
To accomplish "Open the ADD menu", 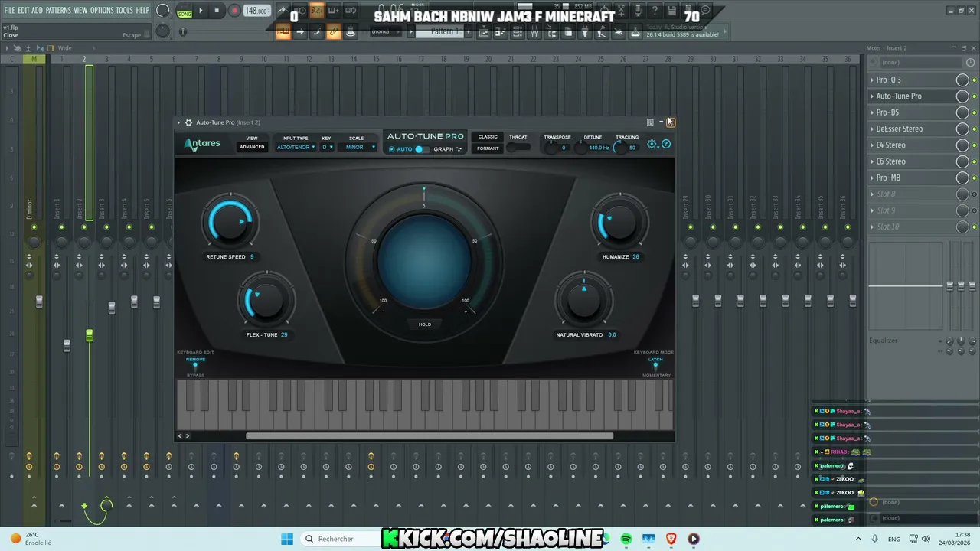I will (38, 11).
